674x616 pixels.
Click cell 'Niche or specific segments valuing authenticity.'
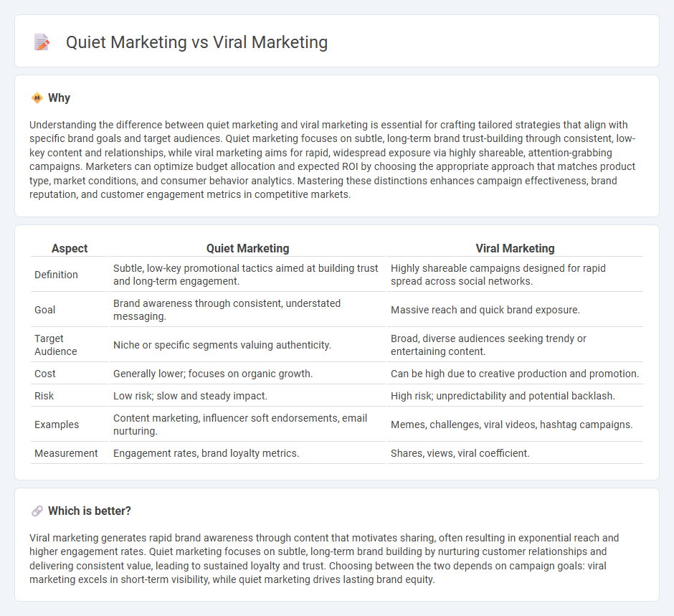(247, 345)
